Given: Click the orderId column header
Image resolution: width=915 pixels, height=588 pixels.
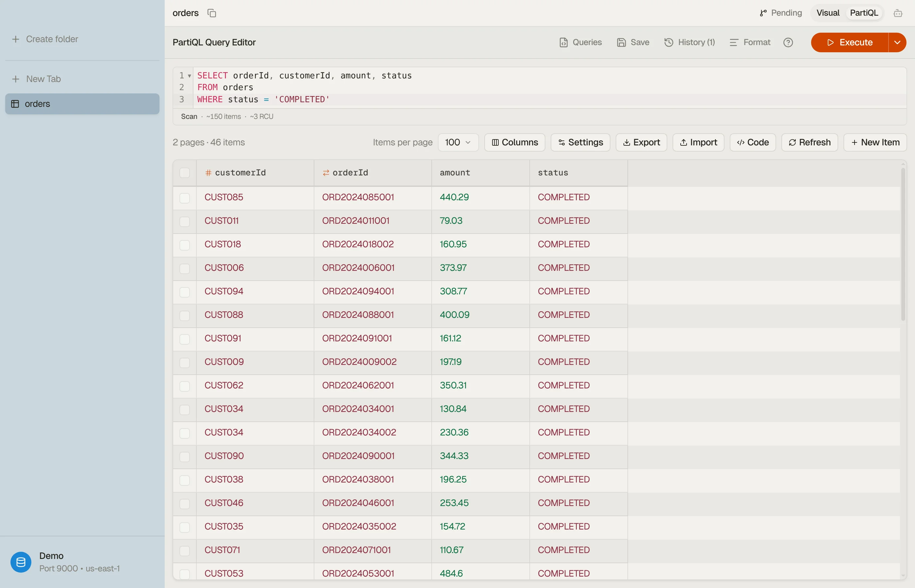Looking at the screenshot, I should (x=373, y=173).
